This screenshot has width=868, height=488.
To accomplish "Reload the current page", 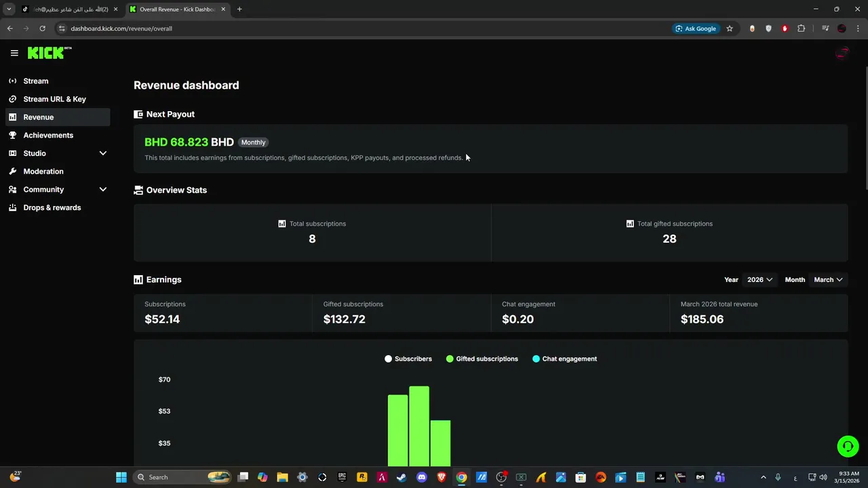I will [42, 28].
